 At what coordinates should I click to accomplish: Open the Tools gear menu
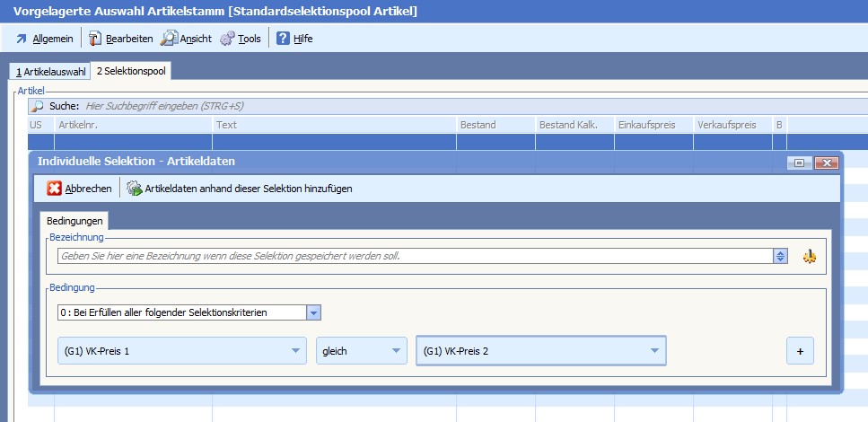(x=240, y=39)
